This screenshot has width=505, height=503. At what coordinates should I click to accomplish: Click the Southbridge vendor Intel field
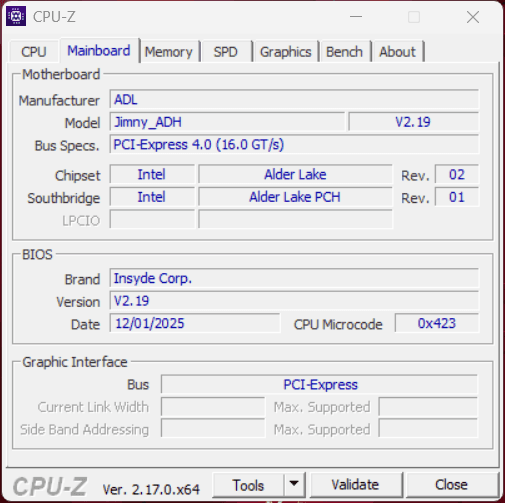coord(152,197)
